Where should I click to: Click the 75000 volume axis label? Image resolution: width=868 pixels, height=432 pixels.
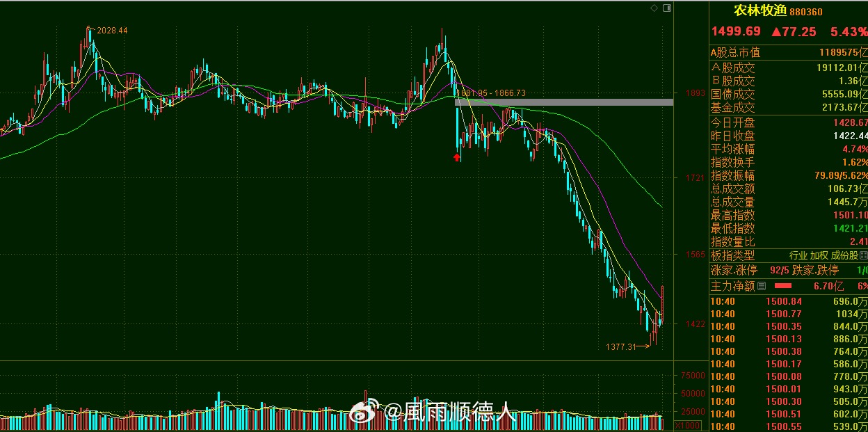tap(693, 375)
